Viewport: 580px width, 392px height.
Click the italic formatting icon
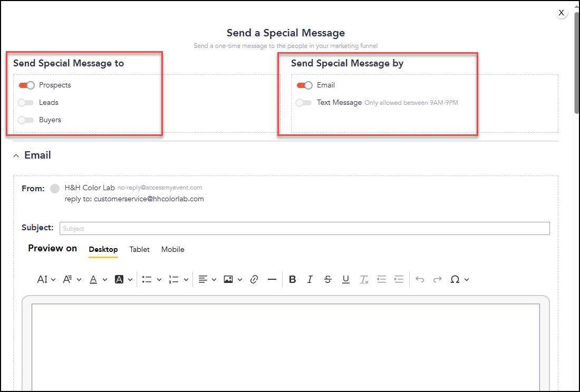click(x=310, y=280)
